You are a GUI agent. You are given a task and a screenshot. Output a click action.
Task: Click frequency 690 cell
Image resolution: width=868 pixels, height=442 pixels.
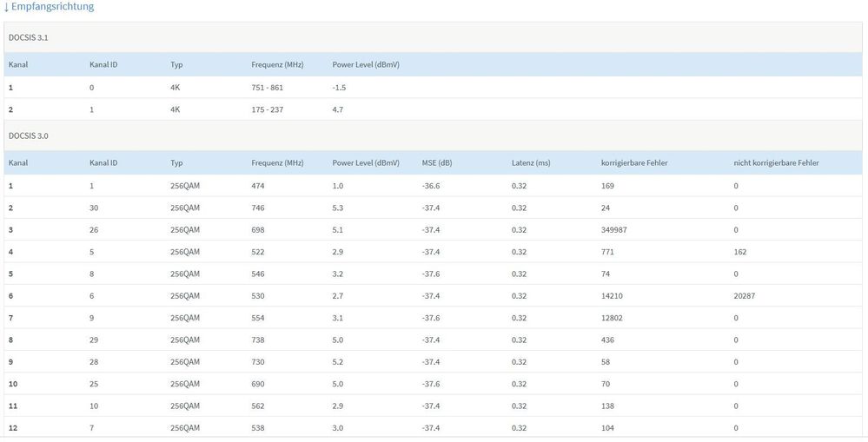(258, 384)
